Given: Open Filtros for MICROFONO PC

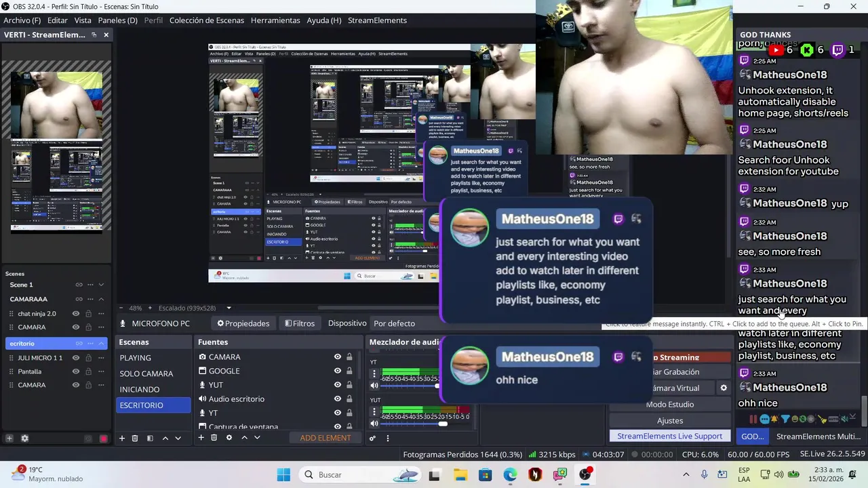Looking at the screenshot, I should pos(300,323).
